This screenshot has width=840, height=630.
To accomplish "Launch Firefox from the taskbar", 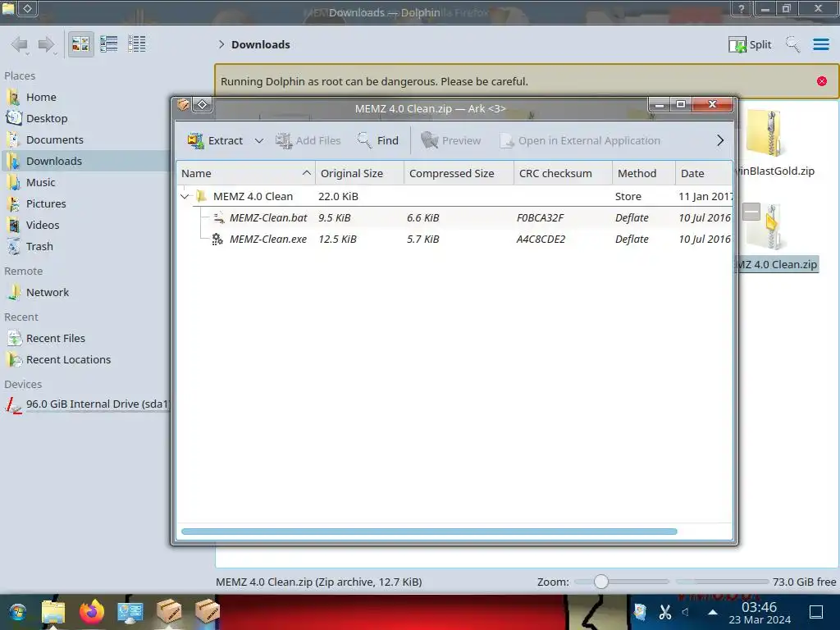I will tap(92, 612).
